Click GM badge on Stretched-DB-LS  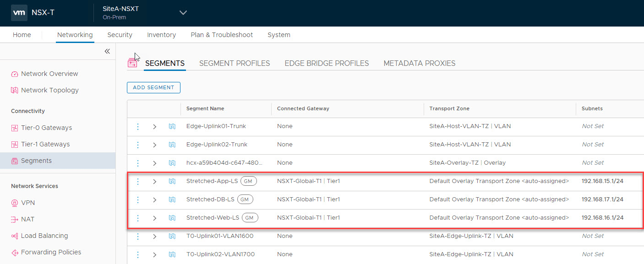pos(245,199)
